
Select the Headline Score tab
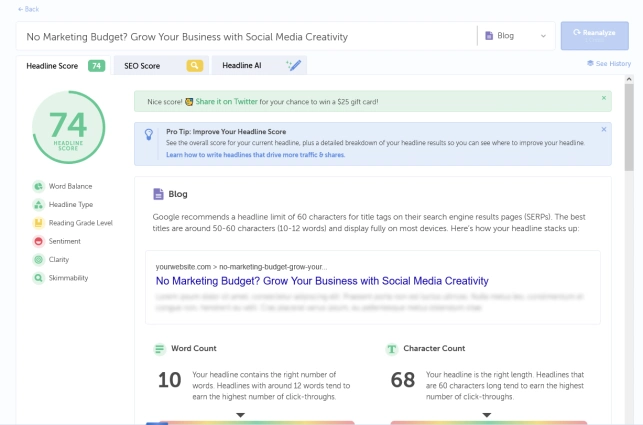click(x=61, y=66)
